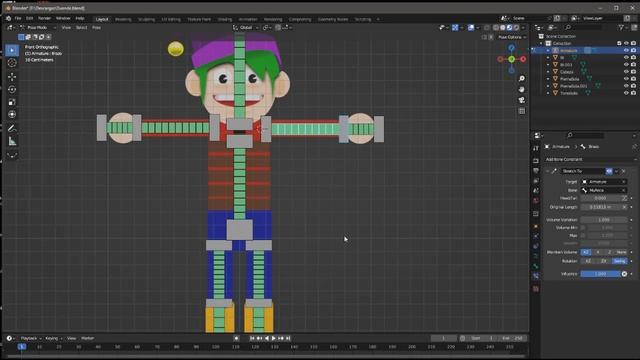Select the Measure tool
The height and width of the screenshot is (360, 640).
12,142
